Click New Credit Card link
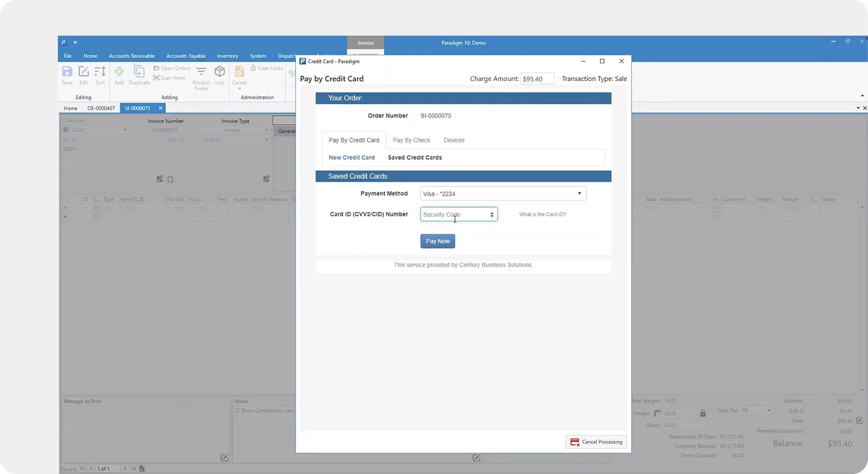 (351, 157)
